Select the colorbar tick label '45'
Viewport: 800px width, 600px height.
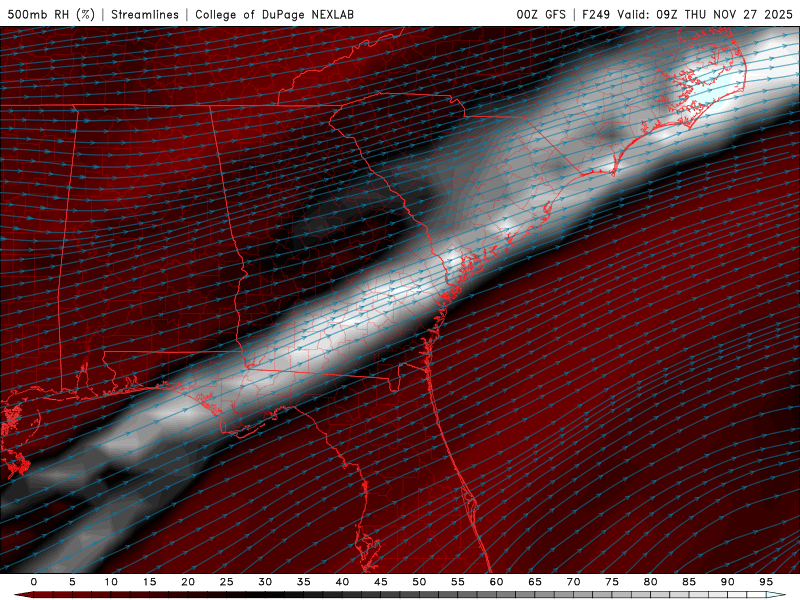pos(381,582)
